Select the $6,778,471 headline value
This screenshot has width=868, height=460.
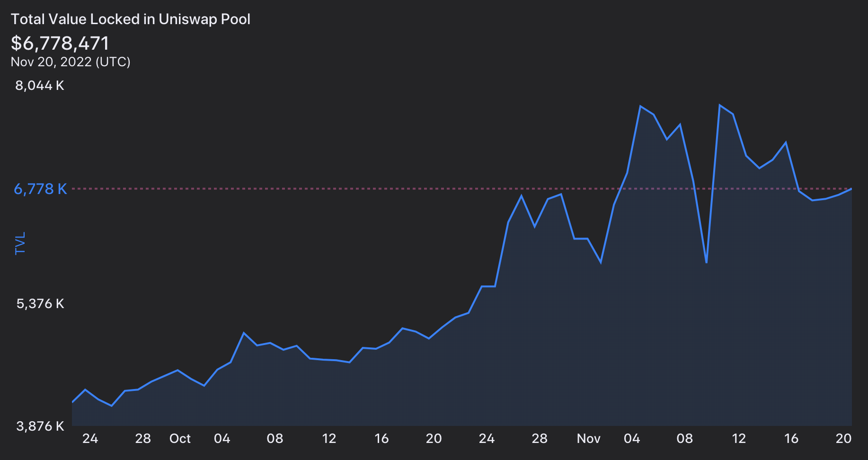60,43
